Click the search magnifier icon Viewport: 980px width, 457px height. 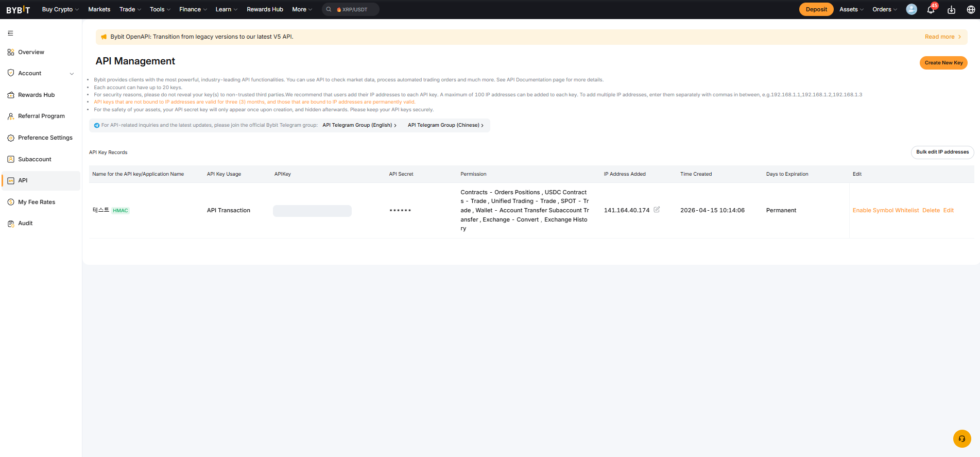pyautogui.click(x=329, y=9)
